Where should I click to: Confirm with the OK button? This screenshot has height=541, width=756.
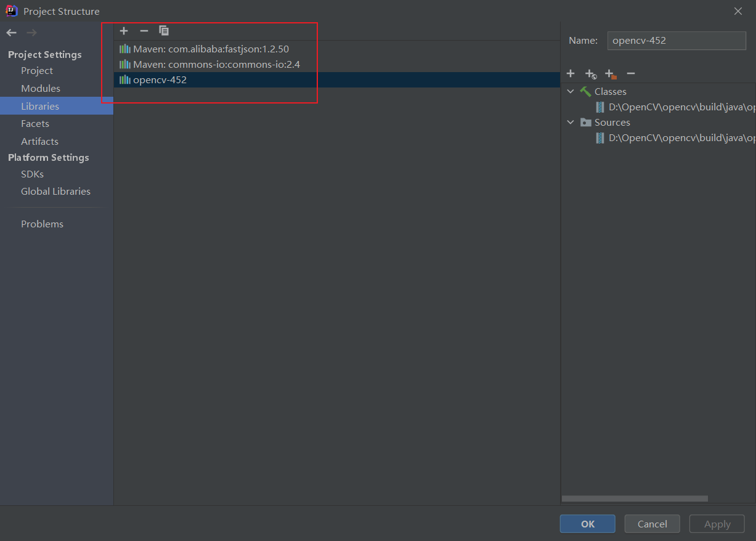[587, 524]
